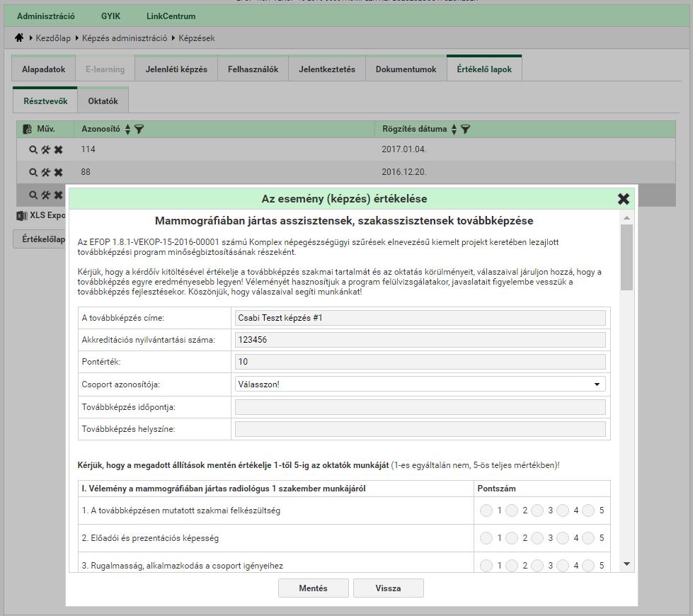Click the home icon in breadcrumb

(19, 38)
